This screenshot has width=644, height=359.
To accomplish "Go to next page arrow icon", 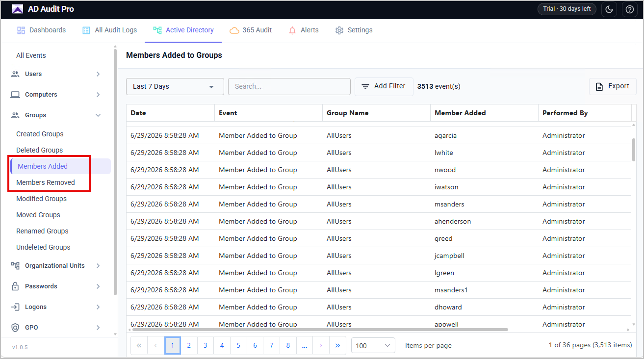I will coord(321,345).
